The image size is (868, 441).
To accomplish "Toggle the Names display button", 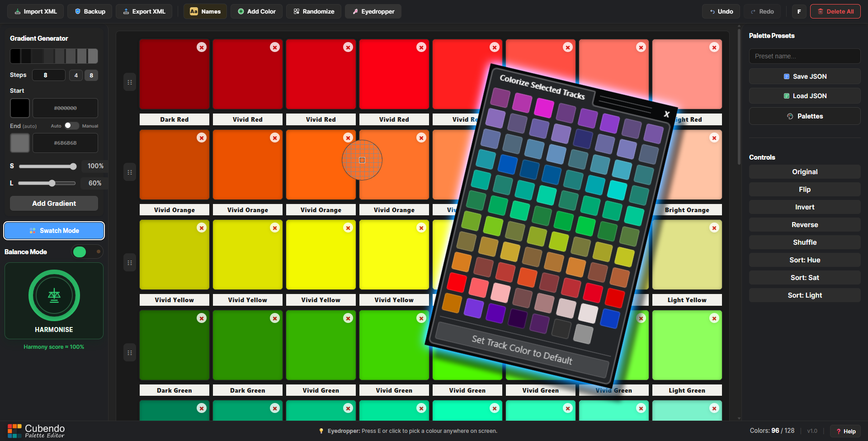I will 205,11.
